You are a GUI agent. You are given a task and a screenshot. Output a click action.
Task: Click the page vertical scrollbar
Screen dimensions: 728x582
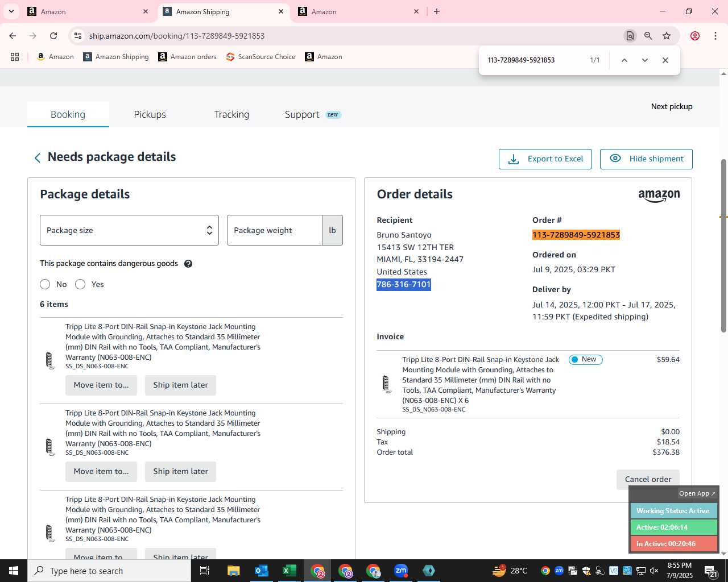723,244
